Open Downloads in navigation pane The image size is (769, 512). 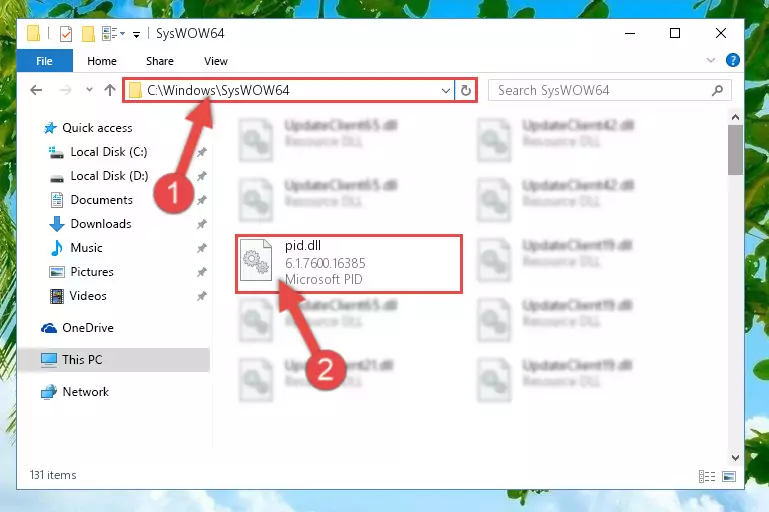[101, 224]
